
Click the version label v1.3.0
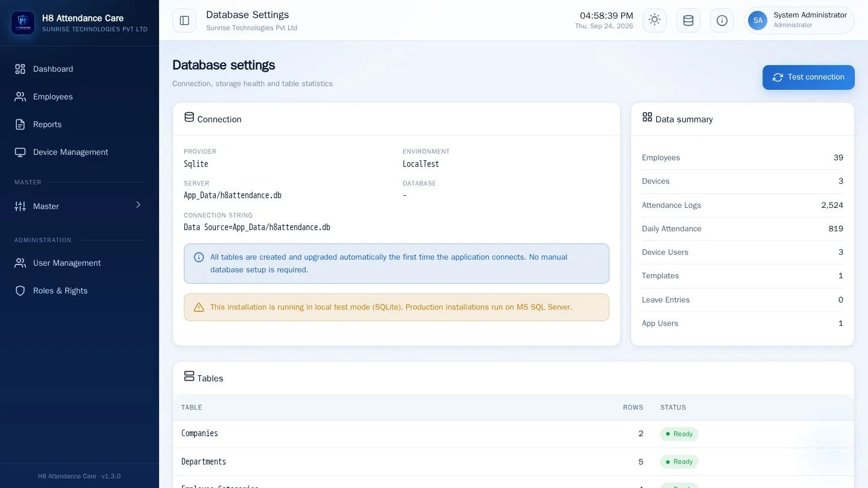[x=111, y=476]
